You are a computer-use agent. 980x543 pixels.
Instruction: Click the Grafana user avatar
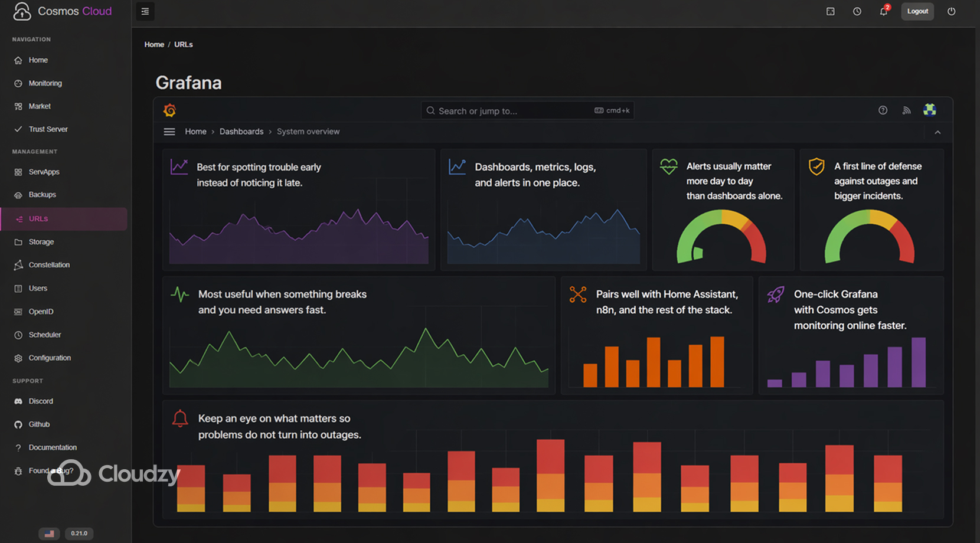pos(930,110)
